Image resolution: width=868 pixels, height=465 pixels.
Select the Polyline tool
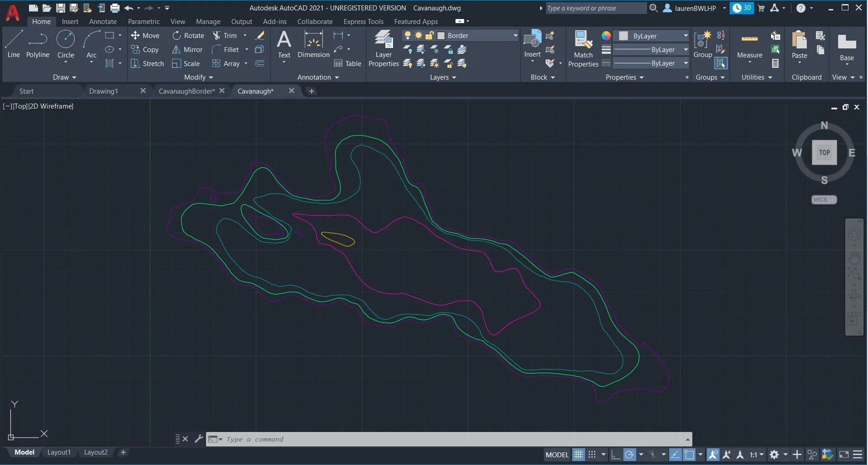coord(37,43)
